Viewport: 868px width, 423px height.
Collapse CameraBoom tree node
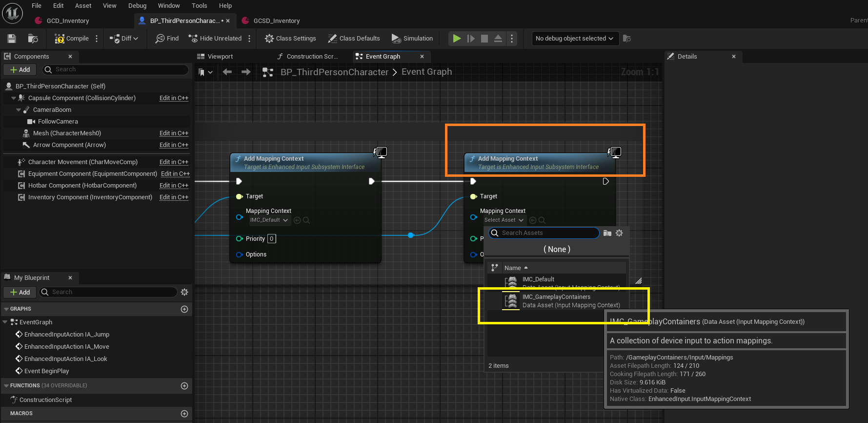point(19,110)
